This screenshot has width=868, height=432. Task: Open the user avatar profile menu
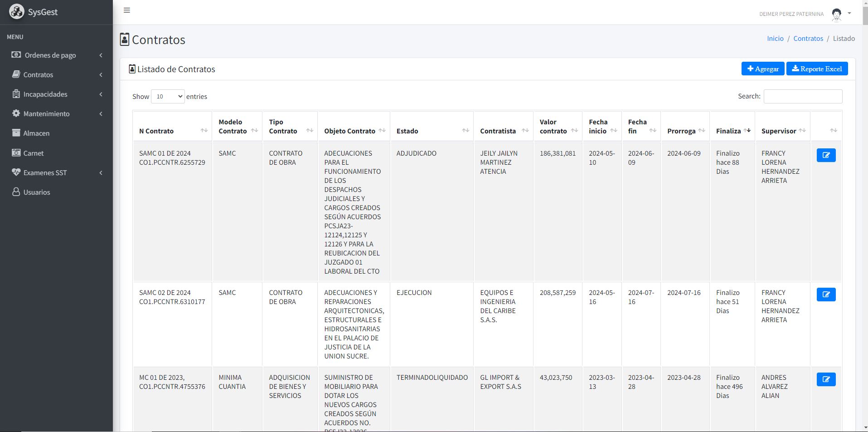(837, 14)
